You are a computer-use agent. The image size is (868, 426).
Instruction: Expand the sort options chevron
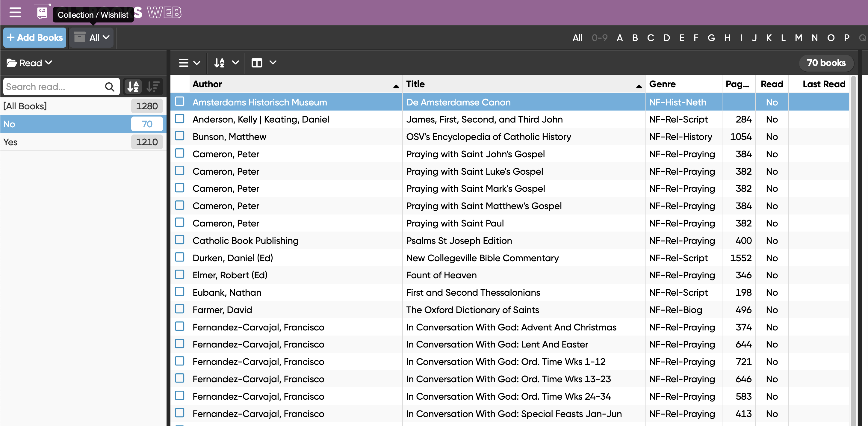point(235,63)
